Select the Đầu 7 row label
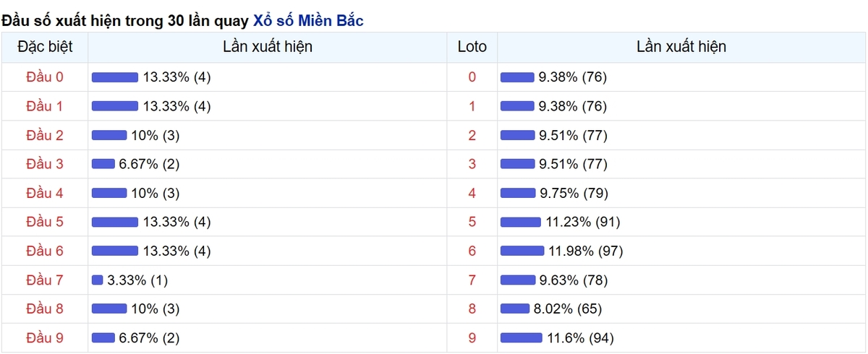This screenshot has width=868, height=354. (x=45, y=280)
